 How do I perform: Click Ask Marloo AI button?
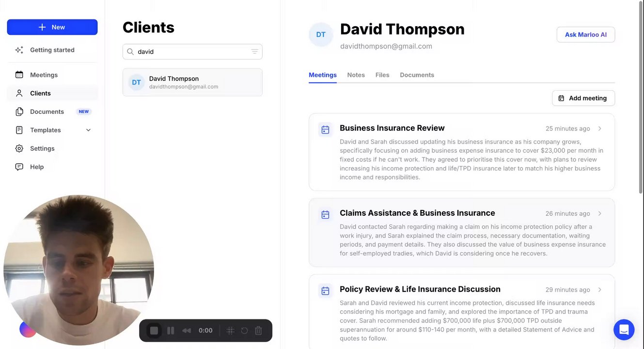tap(586, 35)
